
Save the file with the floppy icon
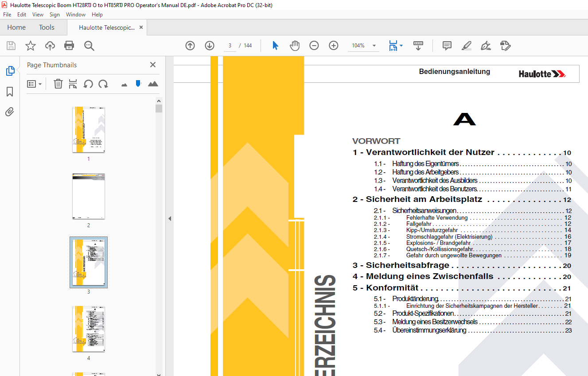click(11, 46)
